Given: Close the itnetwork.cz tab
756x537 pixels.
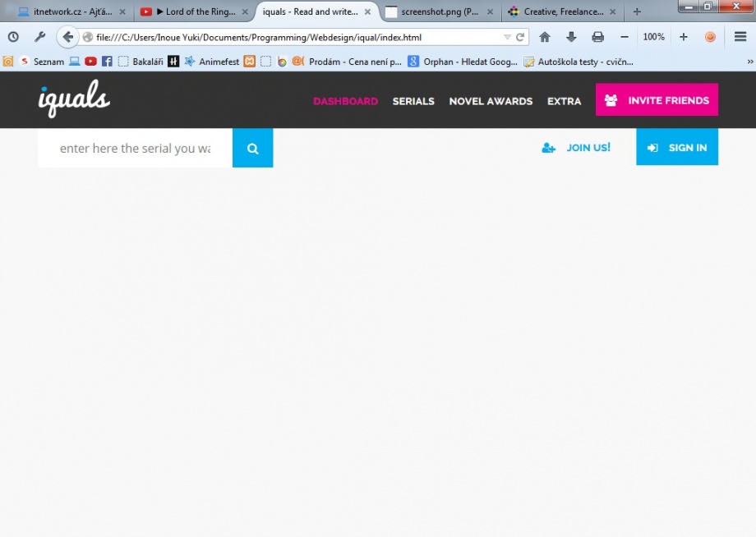Looking at the screenshot, I should [122, 12].
